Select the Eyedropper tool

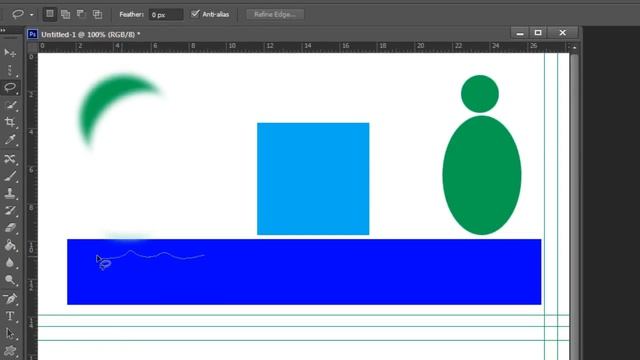[10, 140]
